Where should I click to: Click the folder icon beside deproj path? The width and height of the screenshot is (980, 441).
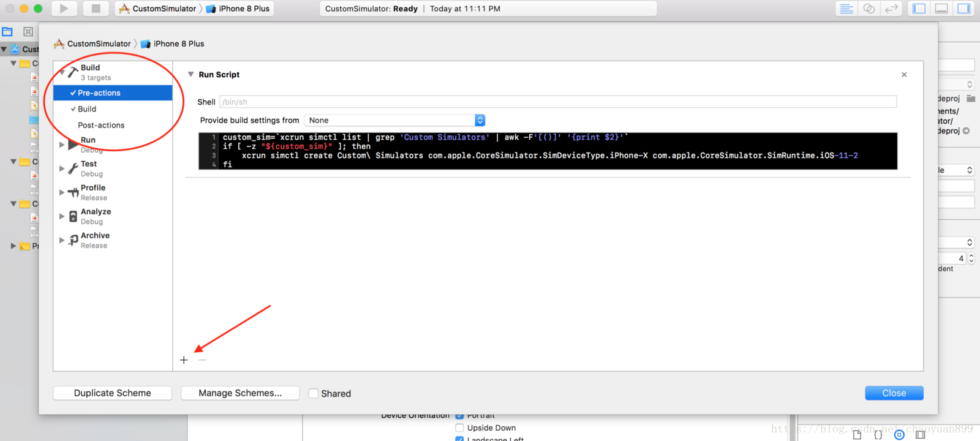coord(971,99)
